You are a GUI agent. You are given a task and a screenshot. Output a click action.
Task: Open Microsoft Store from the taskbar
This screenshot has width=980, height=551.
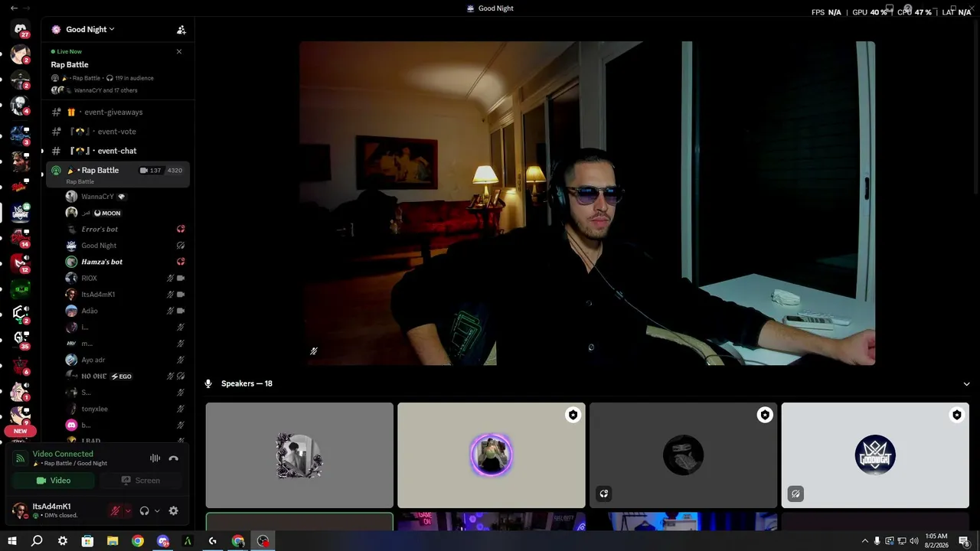pyautogui.click(x=87, y=541)
